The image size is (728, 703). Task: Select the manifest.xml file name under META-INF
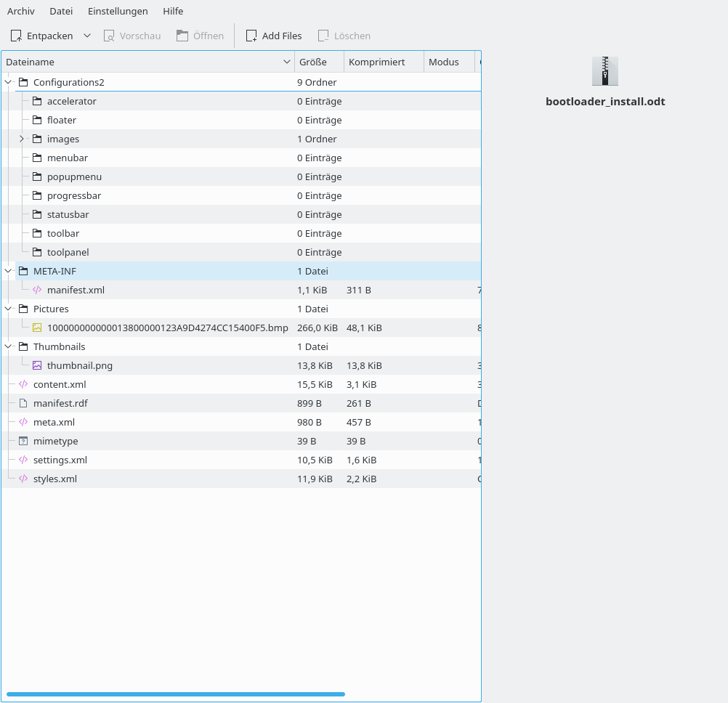(76, 290)
